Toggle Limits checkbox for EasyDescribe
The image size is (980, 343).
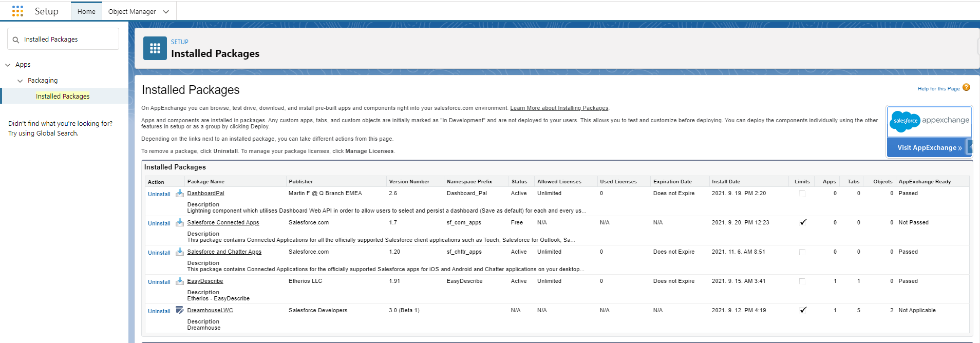(x=802, y=281)
